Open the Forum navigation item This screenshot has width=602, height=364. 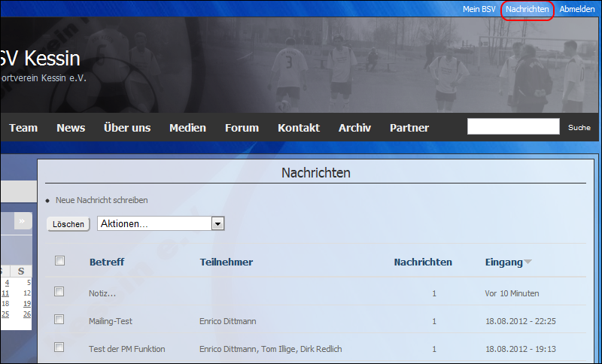pyautogui.click(x=242, y=128)
